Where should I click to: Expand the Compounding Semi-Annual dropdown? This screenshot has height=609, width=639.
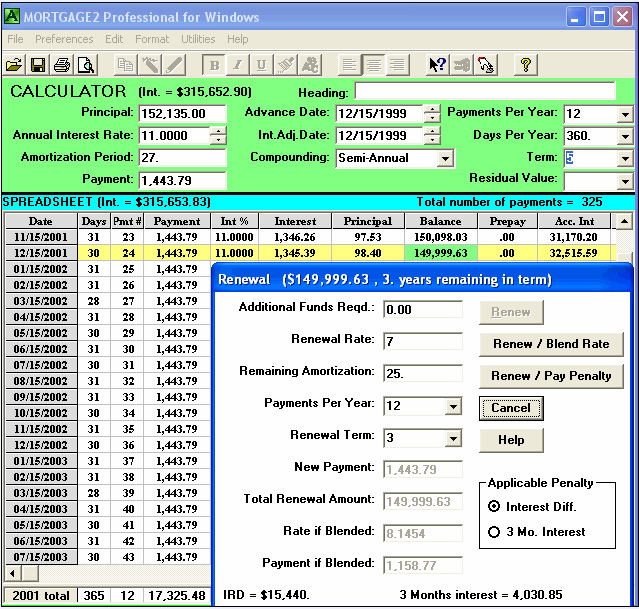coord(444,158)
